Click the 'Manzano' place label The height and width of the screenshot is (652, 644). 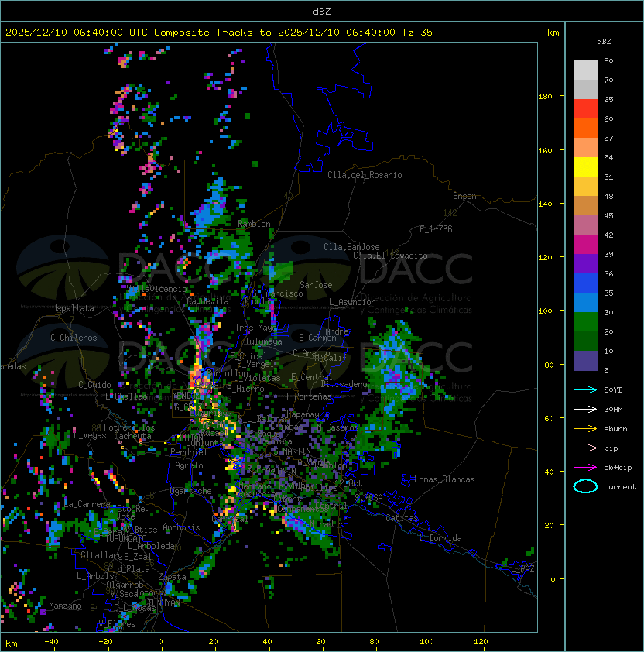click(x=65, y=606)
